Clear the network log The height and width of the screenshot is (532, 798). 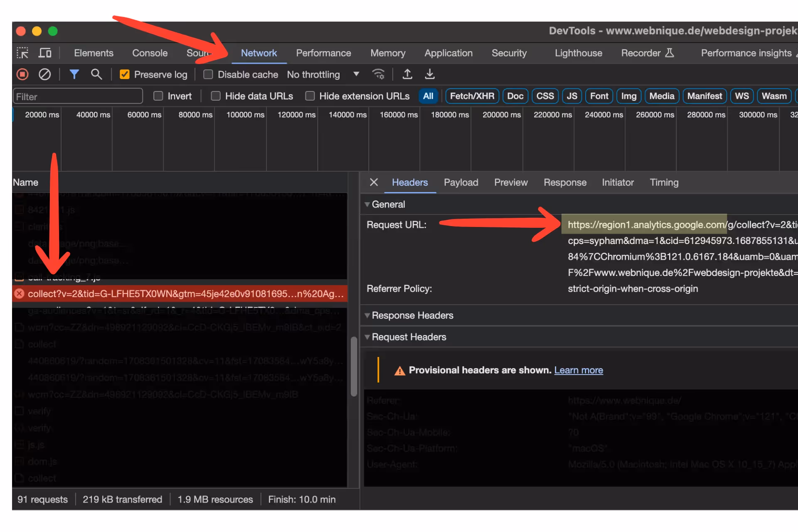point(45,74)
